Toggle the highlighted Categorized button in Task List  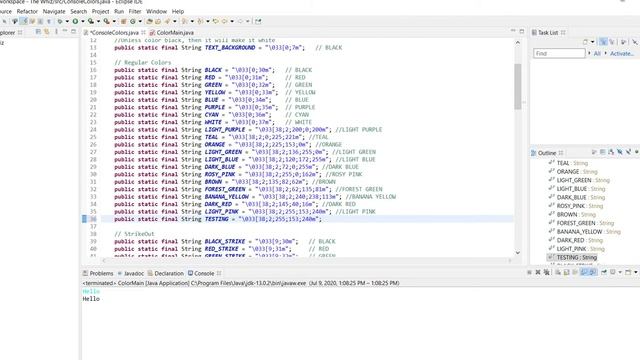(x=603, y=42)
